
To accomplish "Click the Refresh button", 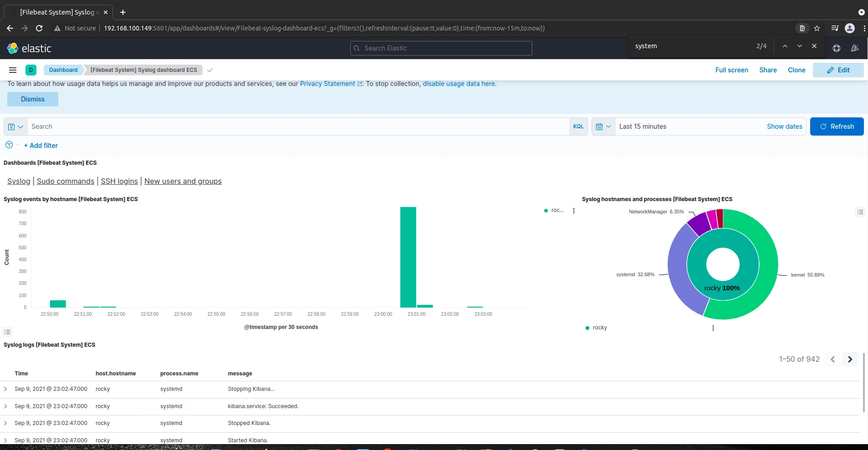I will (x=837, y=126).
